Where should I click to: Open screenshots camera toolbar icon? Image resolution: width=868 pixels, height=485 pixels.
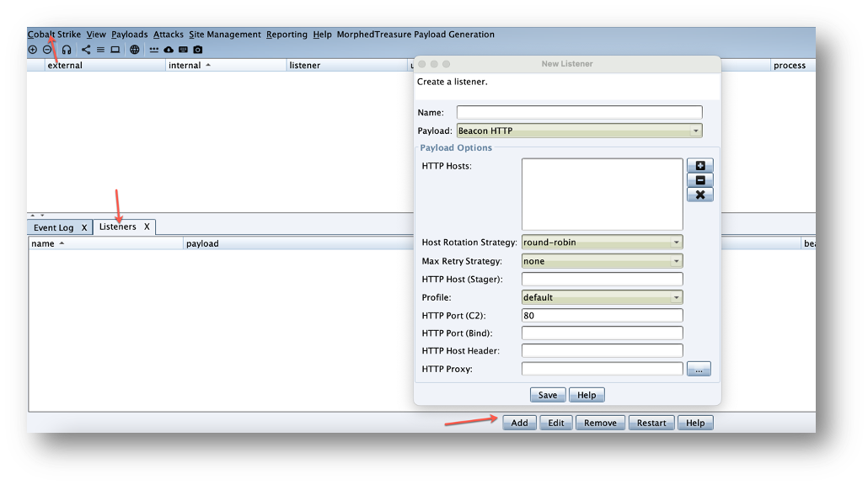(198, 50)
